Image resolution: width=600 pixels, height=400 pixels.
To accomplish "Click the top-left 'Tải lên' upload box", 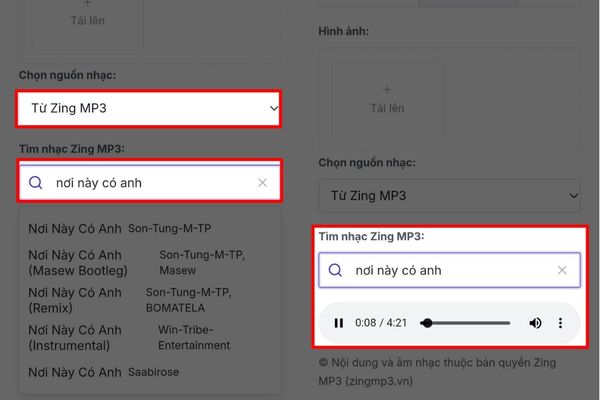I will (x=88, y=24).
